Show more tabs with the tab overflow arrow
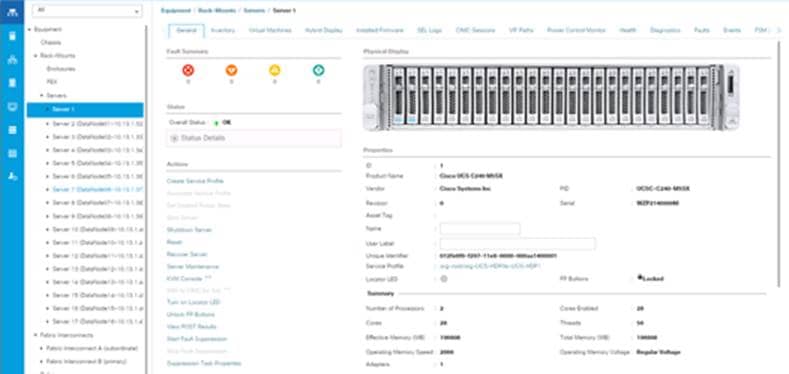789x374 pixels. pyautogui.click(x=780, y=31)
